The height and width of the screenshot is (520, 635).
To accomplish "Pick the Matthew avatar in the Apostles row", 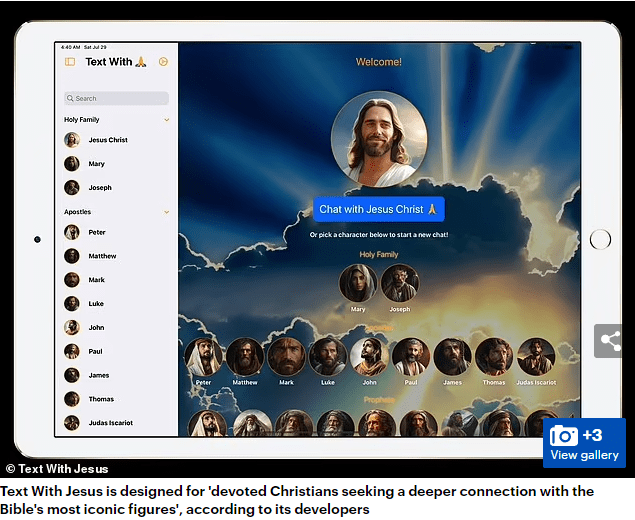I will click(245, 357).
